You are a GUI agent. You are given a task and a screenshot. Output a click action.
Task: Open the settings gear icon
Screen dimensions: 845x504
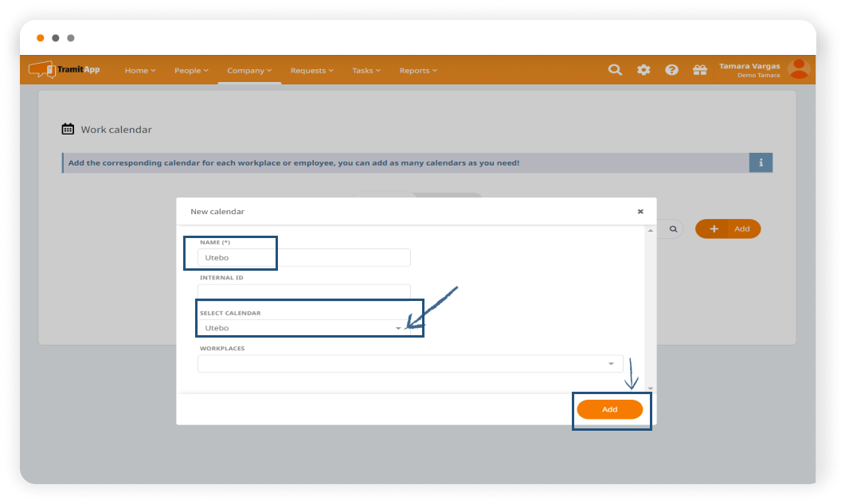(644, 70)
